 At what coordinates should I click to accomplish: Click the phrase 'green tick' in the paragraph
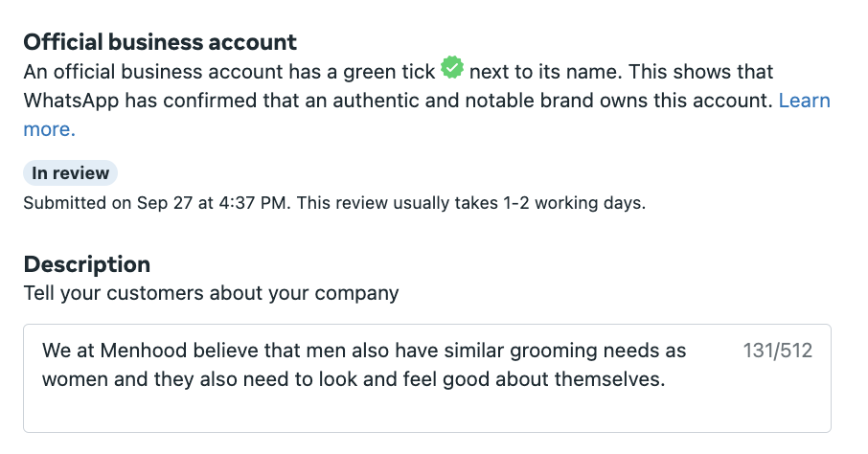389,72
